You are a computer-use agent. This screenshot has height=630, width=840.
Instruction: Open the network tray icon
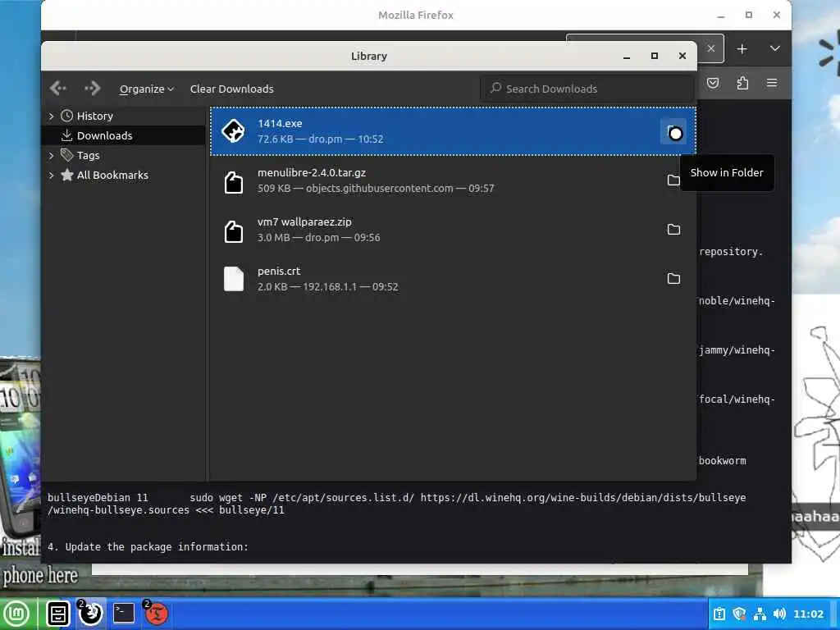pyautogui.click(x=760, y=614)
